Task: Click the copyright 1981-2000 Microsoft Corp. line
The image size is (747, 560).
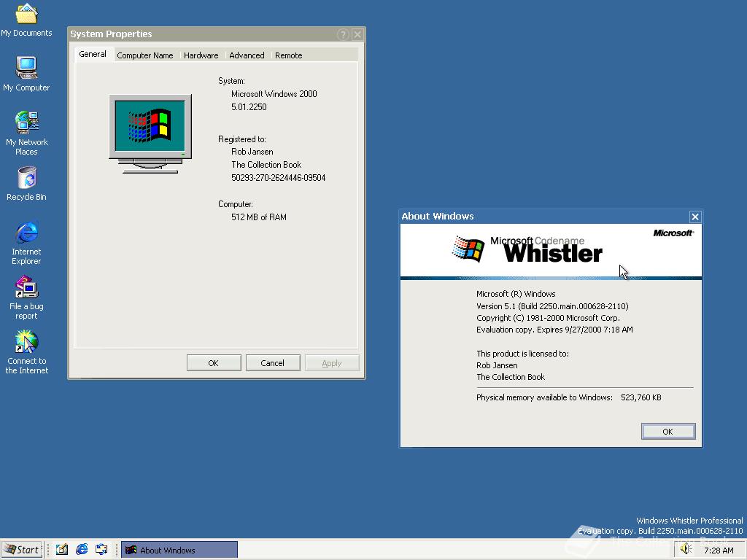Action: coord(548,318)
